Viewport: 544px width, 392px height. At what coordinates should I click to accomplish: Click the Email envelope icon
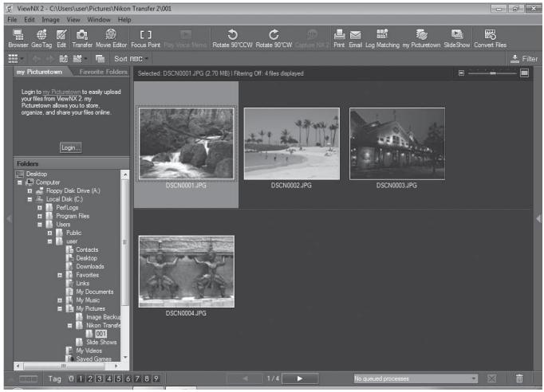point(355,38)
